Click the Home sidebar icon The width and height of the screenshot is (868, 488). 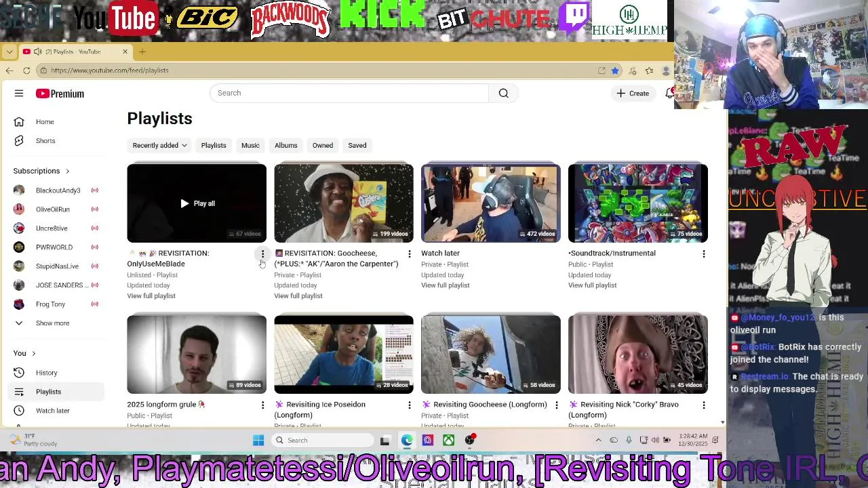coord(19,122)
